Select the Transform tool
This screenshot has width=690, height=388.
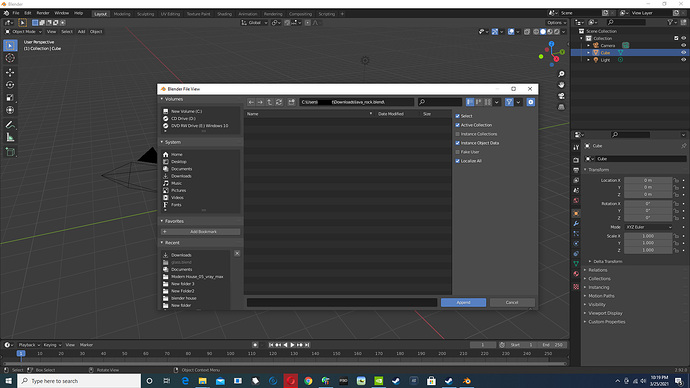pos(10,110)
